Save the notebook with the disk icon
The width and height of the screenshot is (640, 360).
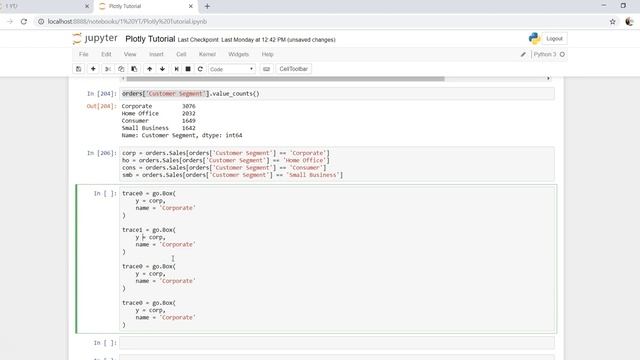(x=79, y=69)
